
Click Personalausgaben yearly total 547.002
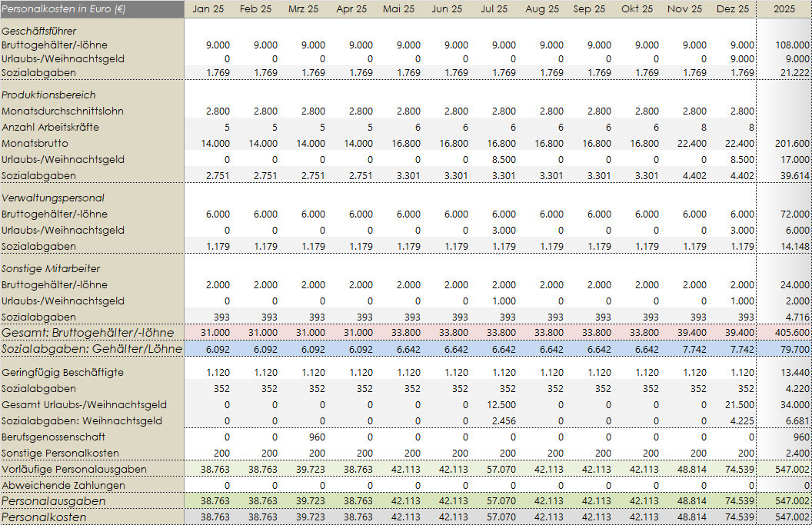tap(792, 501)
